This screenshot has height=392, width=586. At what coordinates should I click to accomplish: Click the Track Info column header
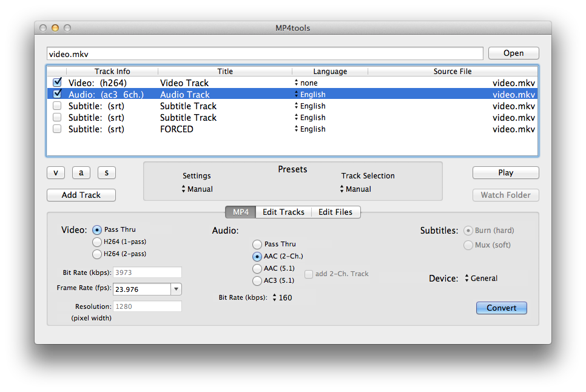(x=112, y=71)
